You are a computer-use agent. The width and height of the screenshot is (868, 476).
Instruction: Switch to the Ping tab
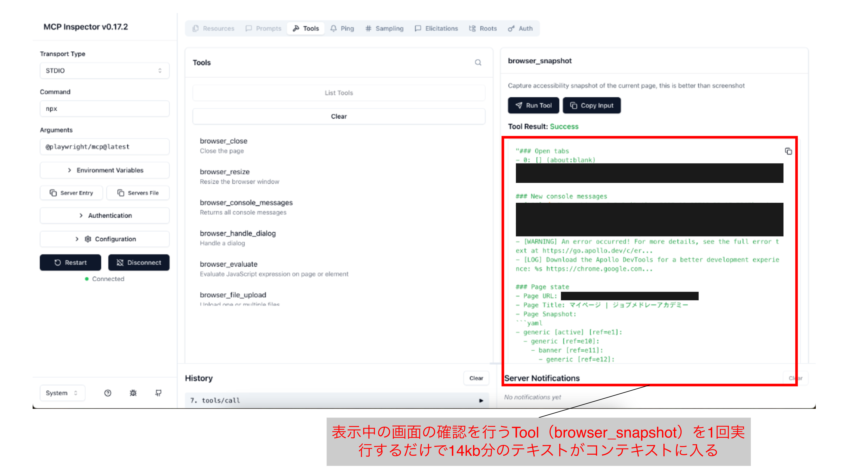point(342,29)
